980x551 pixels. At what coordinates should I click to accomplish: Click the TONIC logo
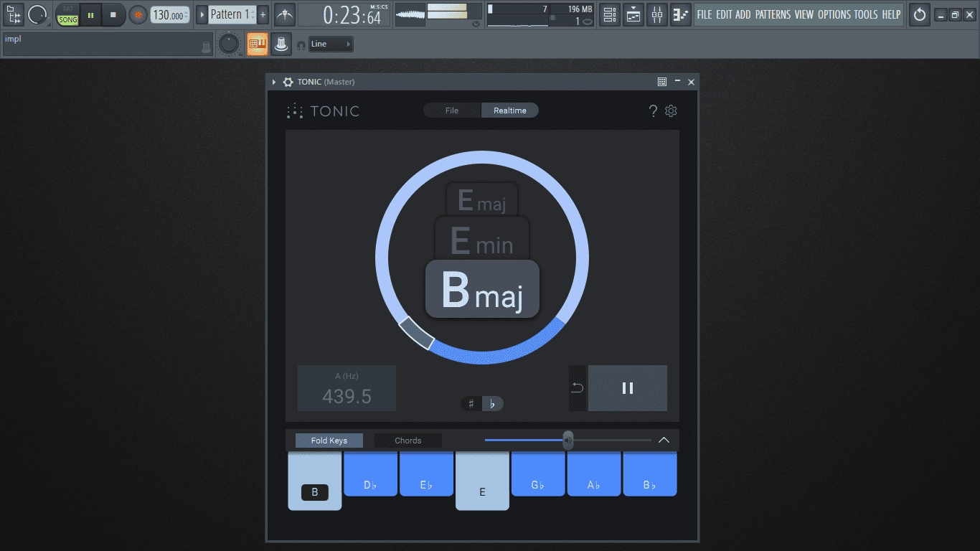point(323,110)
